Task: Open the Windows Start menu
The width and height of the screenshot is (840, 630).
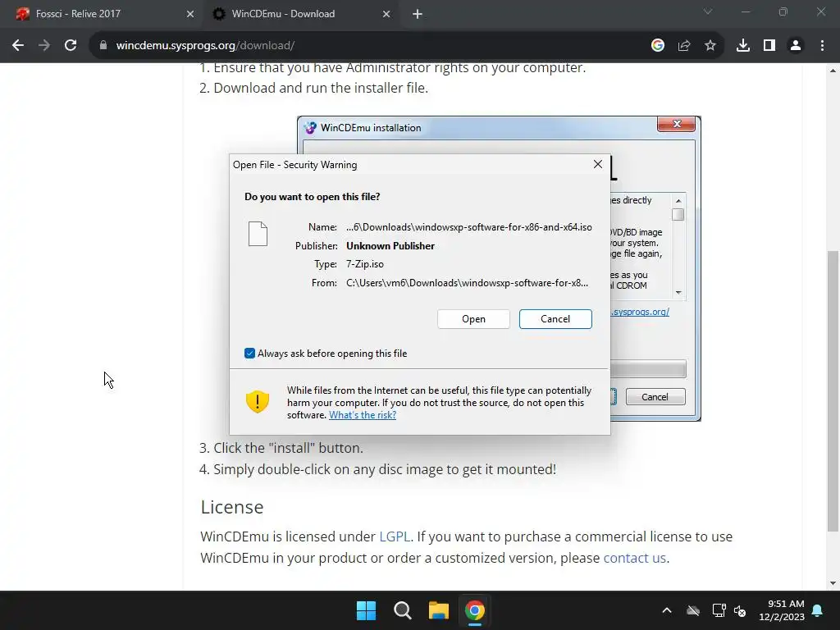Action: click(367, 610)
